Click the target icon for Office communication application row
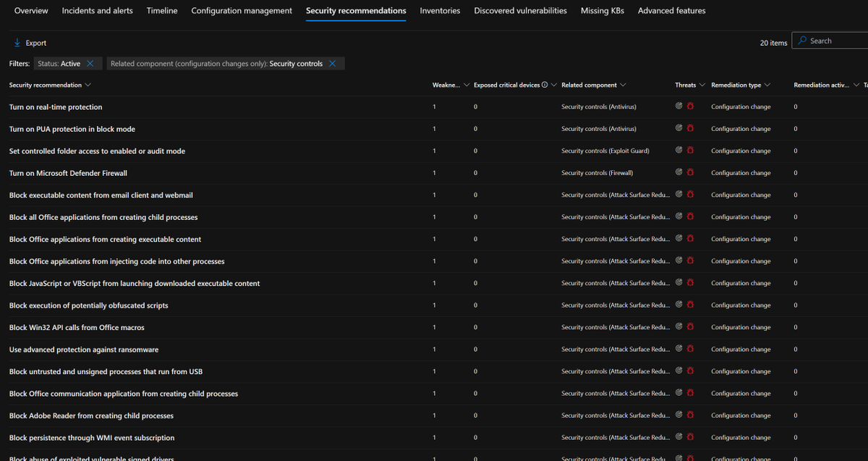The image size is (868, 461). coord(679,393)
